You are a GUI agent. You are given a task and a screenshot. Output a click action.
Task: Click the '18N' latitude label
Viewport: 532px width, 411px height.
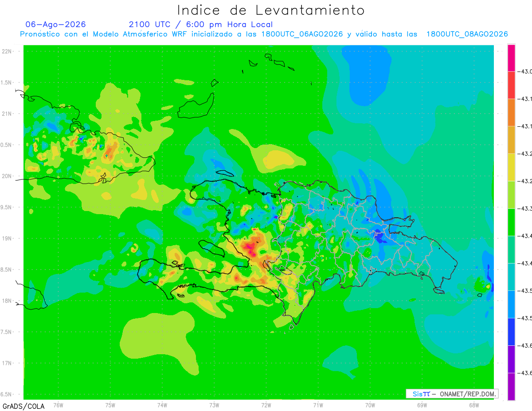point(7,301)
